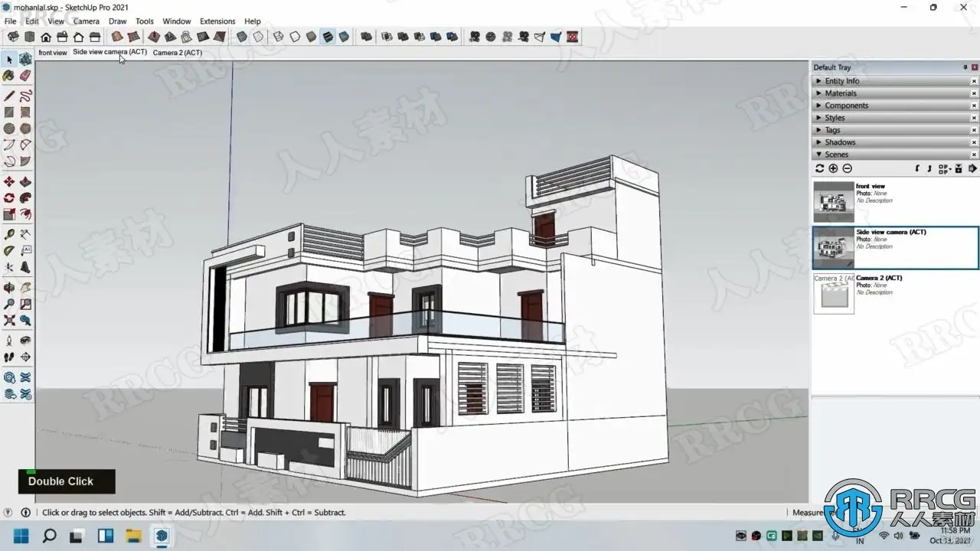Activate the Tape Measure tool

(9, 234)
